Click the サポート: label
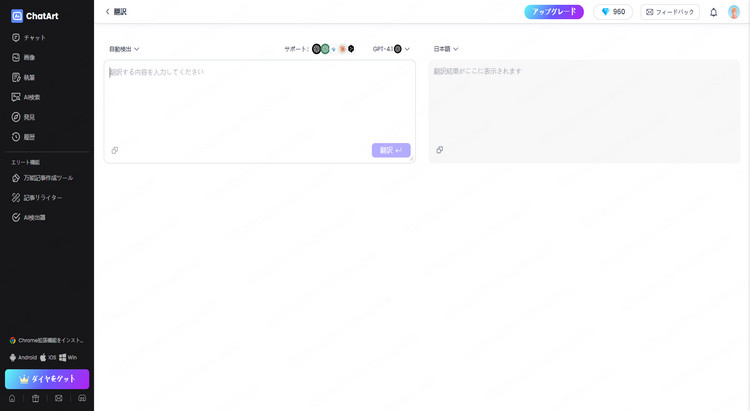This screenshot has width=750, height=411. (x=296, y=49)
